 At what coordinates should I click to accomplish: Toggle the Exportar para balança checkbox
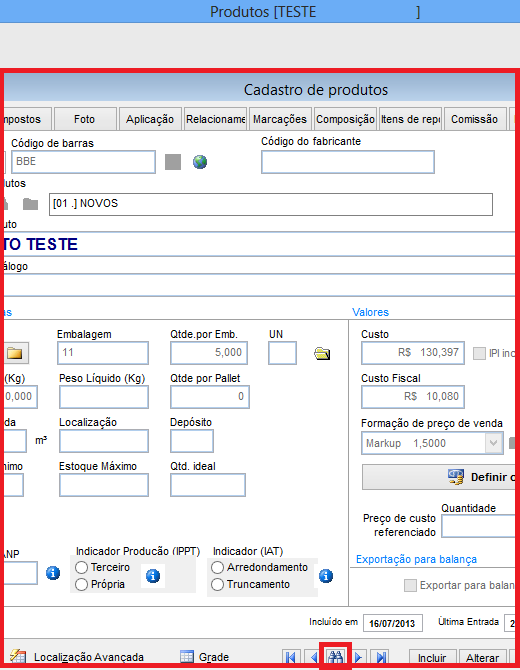pos(410,585)
